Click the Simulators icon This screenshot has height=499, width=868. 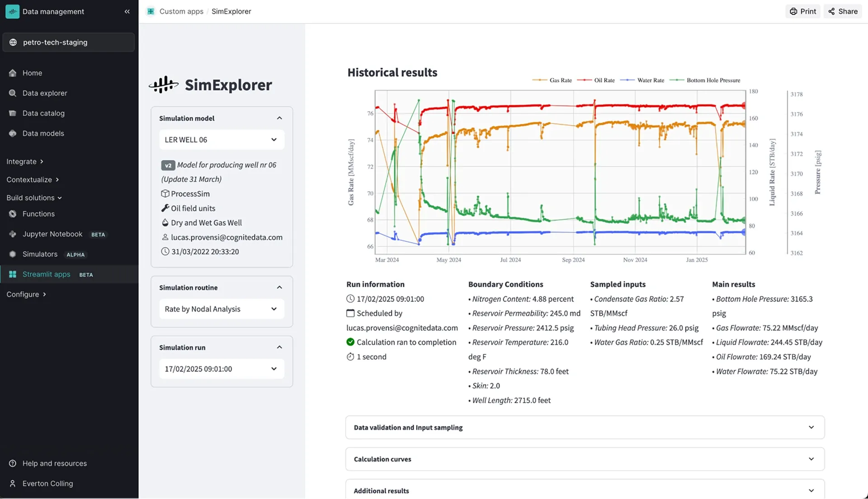(13, 254)
